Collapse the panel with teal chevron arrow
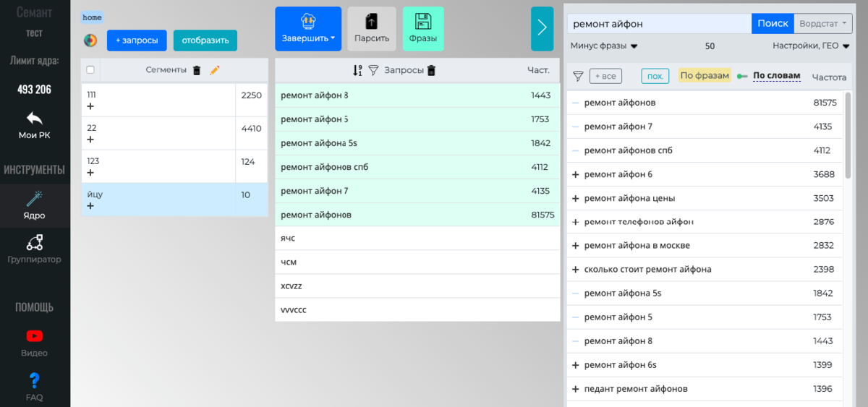 (x=542, y=29)
